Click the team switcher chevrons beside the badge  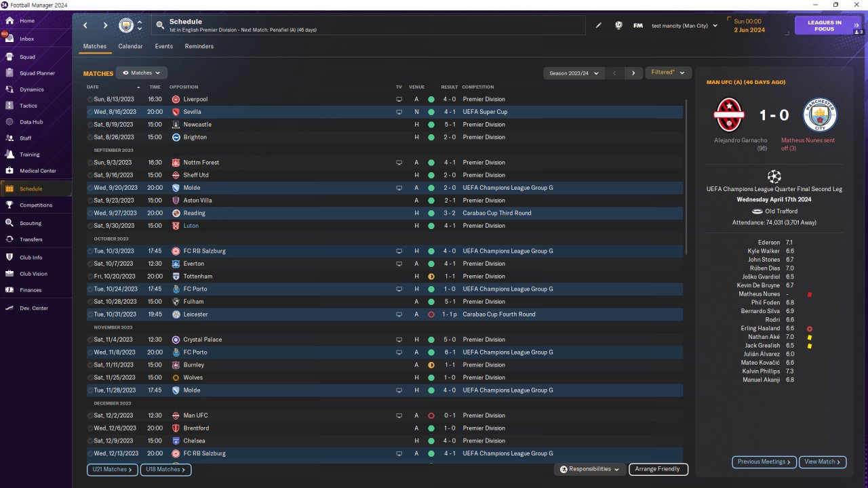pos(140,26)
